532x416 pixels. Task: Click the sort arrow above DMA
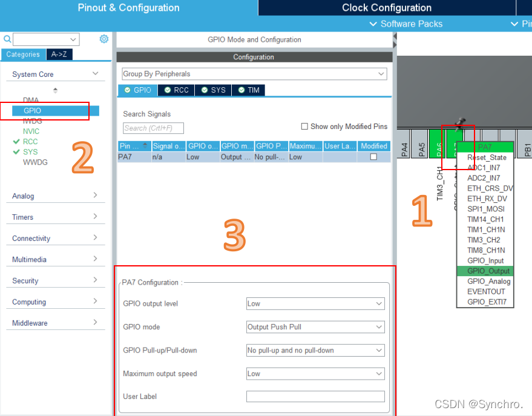click(x=55, y=90)
